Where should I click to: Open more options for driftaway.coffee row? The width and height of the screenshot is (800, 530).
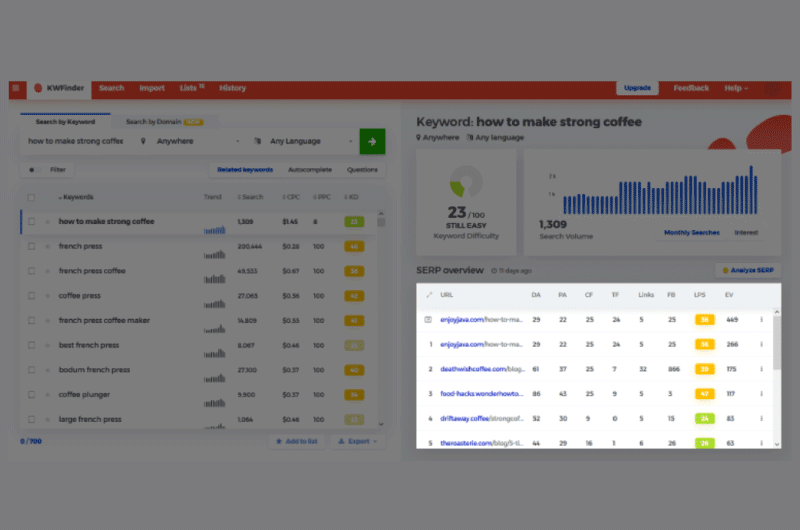[761, 418]
